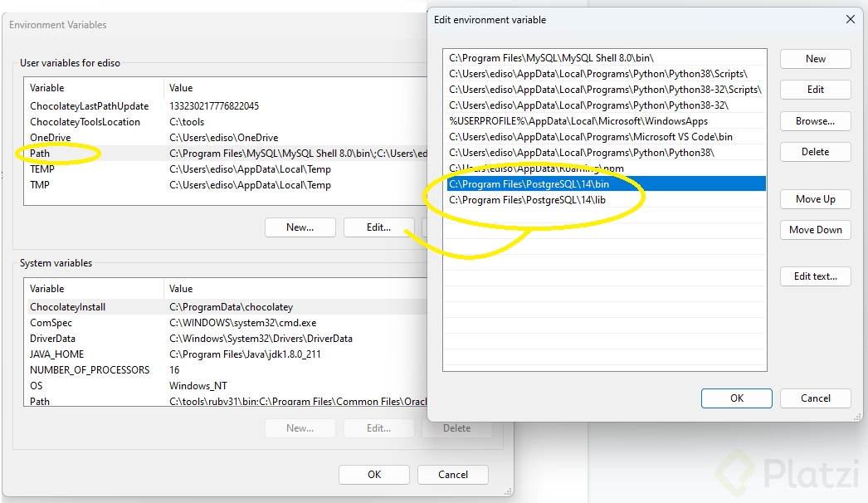Click the user Path value starting with MySQL
Viewport: 868px width, 503px height.
coord(298,154)
